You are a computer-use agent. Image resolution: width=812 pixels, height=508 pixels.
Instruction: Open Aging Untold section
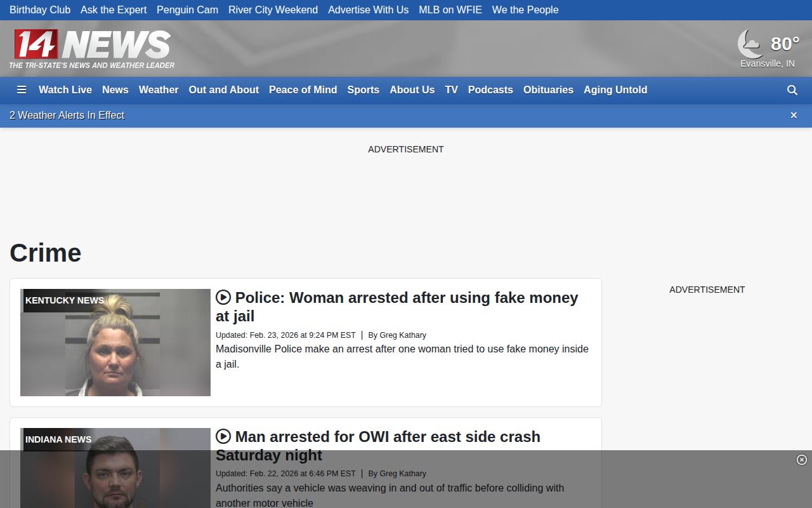point(615,90)
